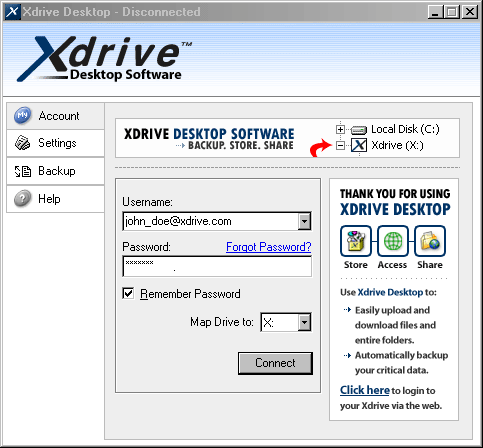Click the Forgot Password? link
This screenshot has width=483, height=448.
pos(269,247)
